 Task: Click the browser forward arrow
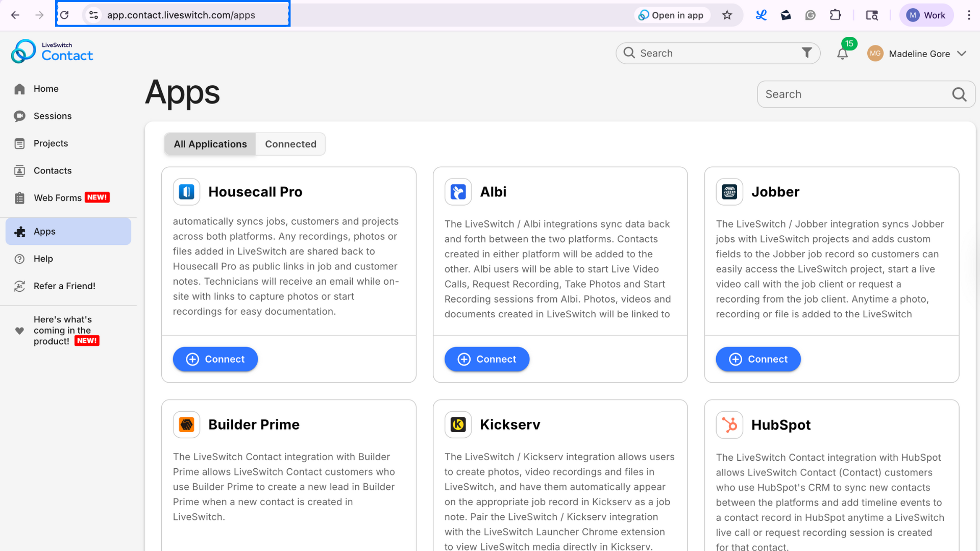[x=39, y=15]
